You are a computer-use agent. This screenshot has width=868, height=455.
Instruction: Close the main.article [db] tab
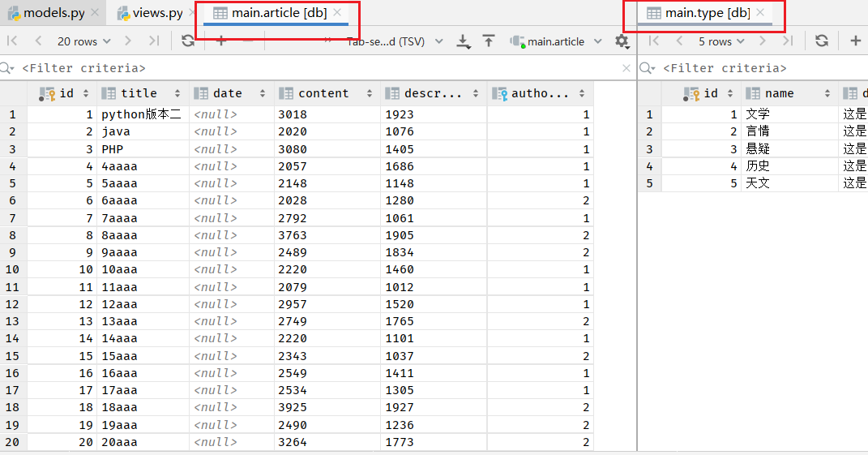point(337,13)
